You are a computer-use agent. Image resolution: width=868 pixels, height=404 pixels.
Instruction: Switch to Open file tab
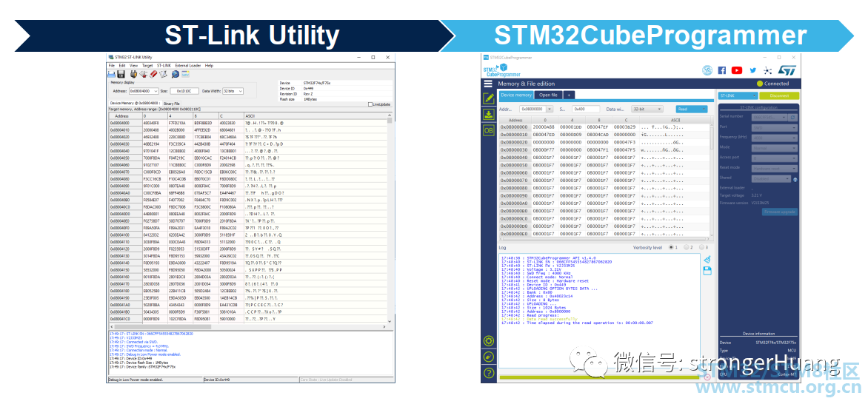(x=549, y=95)
